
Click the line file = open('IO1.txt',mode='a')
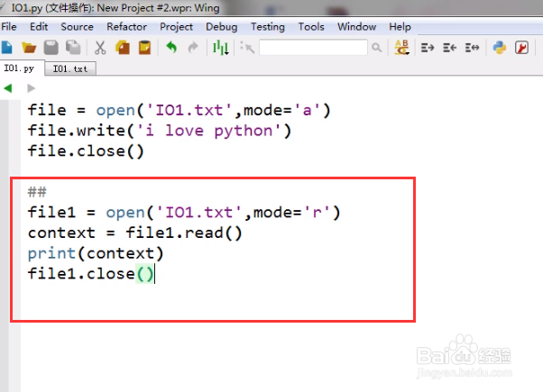[179, 110]
